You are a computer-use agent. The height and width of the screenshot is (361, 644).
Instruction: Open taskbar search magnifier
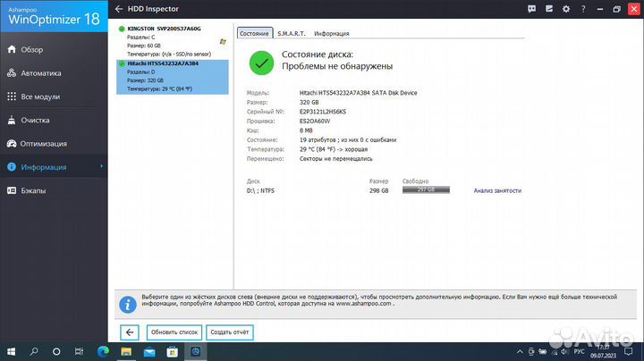[x=34, y=351]
